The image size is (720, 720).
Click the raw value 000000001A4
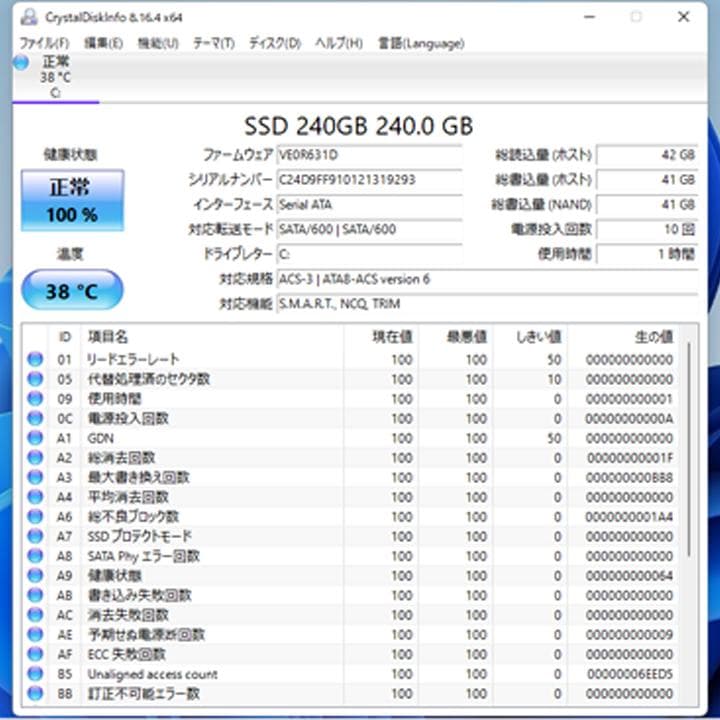coord(629,517)
